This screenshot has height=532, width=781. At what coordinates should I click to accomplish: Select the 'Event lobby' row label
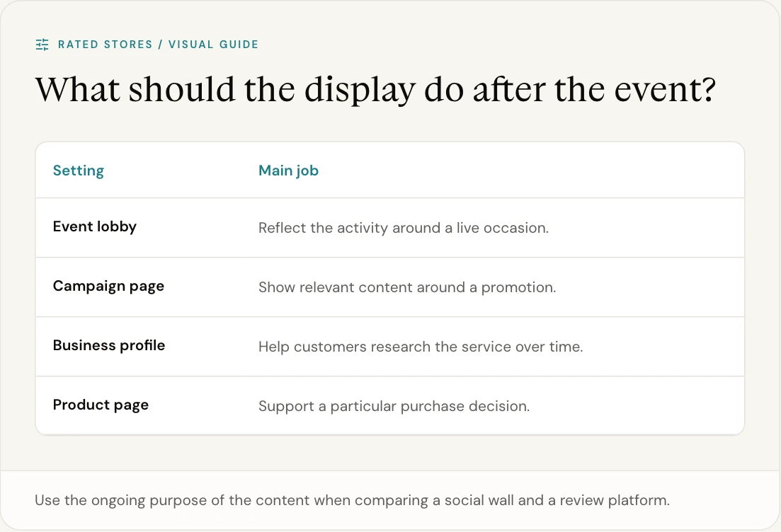95,226
